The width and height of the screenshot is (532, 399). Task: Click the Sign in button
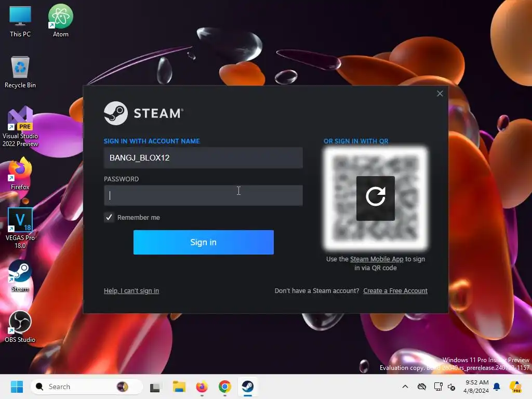(x=204, y=242)
